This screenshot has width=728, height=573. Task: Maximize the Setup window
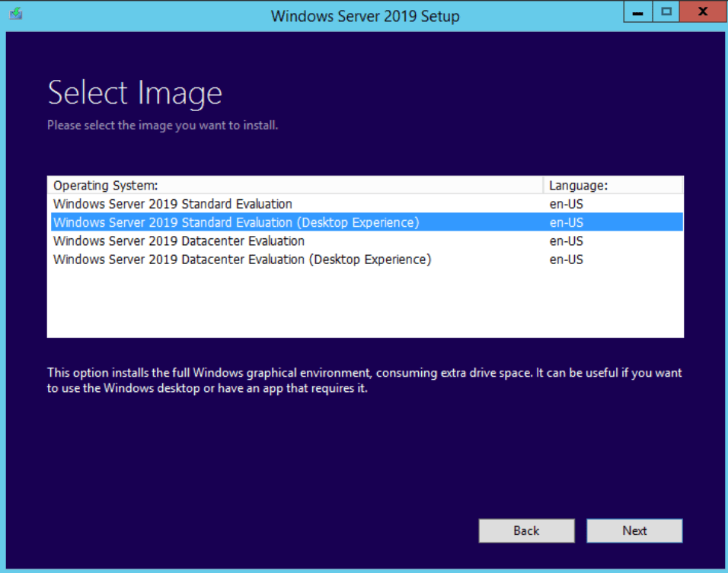click(x=666, y=12)
